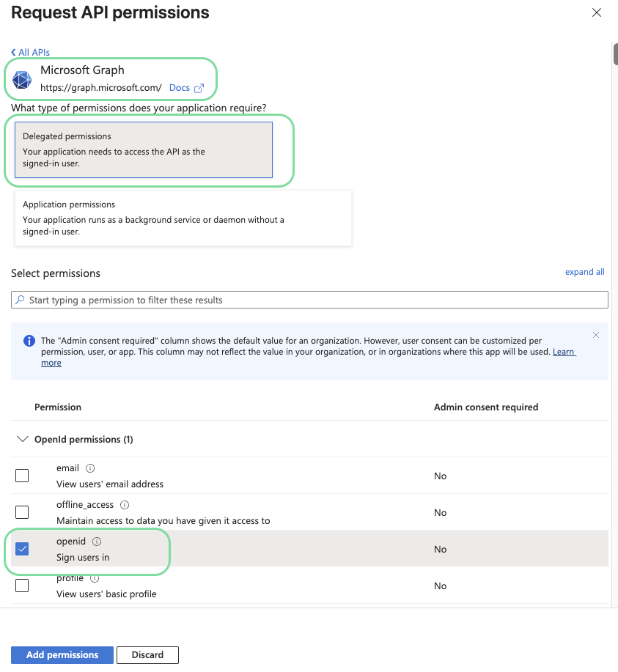The height and width of the screenshot is (672, 618).
Task: Click the Discard button
Action: (x=147, y=654)
